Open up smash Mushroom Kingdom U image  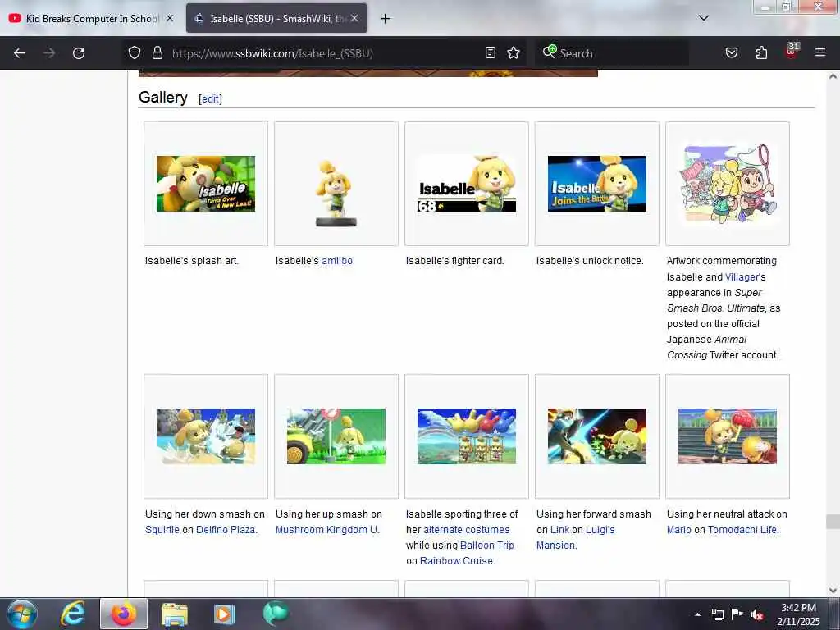click(336, 436)
